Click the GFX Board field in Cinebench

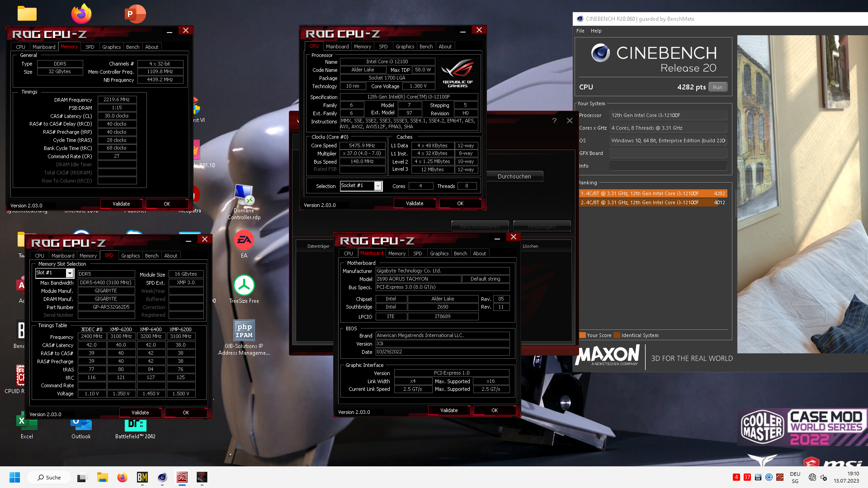point(668,153)
